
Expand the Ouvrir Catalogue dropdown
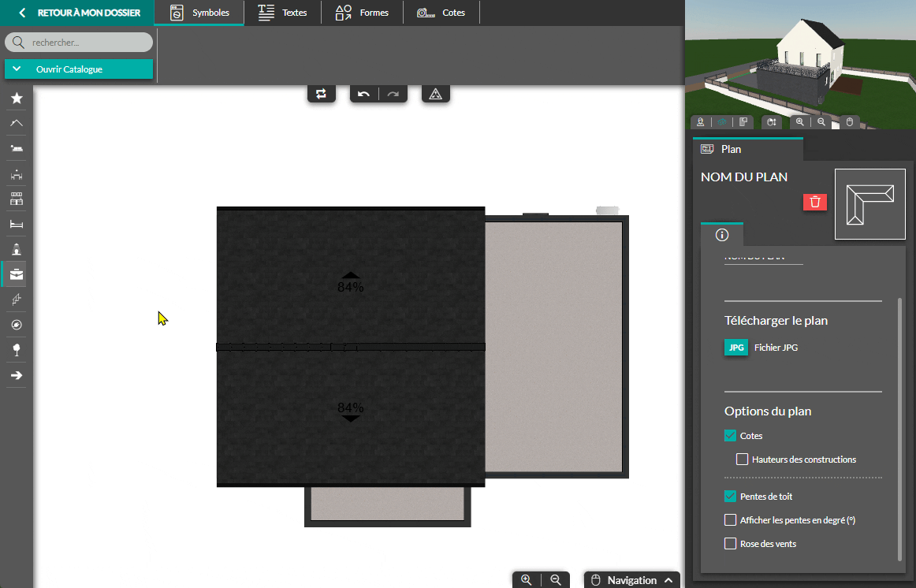tap(78, 69)
